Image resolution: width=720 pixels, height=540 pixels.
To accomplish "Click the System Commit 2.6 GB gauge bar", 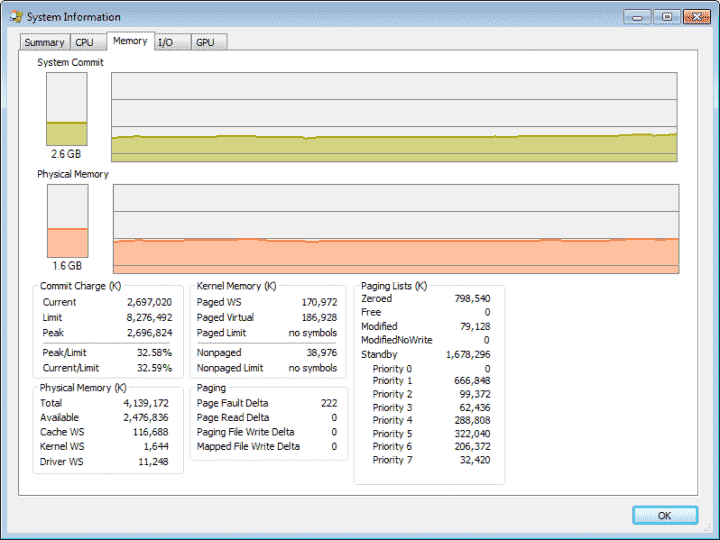I will pyautogui.click(x=67, y=109).
